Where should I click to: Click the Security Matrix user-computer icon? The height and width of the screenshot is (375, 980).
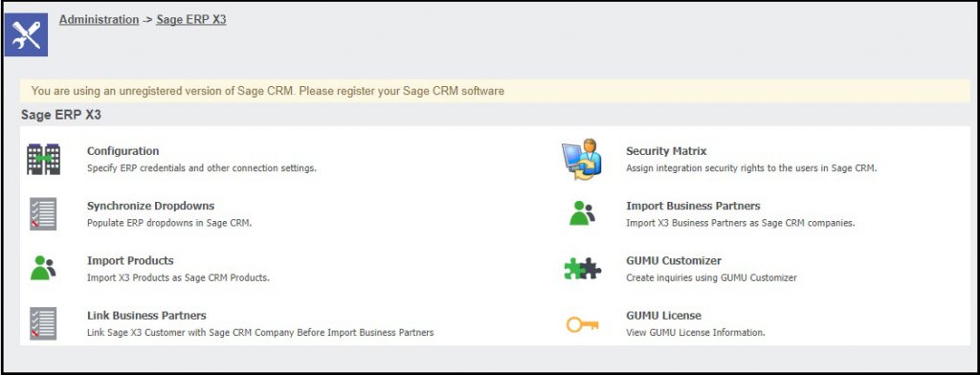coord(581,159)
